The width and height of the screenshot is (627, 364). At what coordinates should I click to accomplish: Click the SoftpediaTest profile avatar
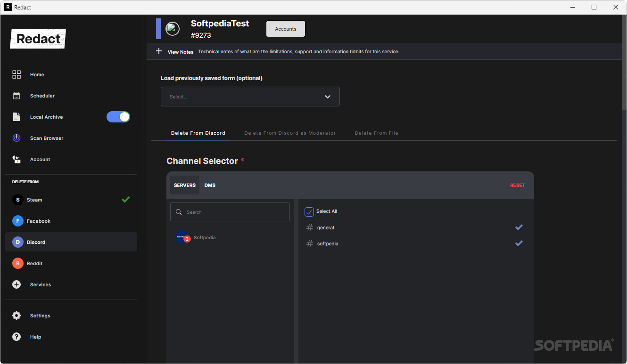click(x=173, y=29)
